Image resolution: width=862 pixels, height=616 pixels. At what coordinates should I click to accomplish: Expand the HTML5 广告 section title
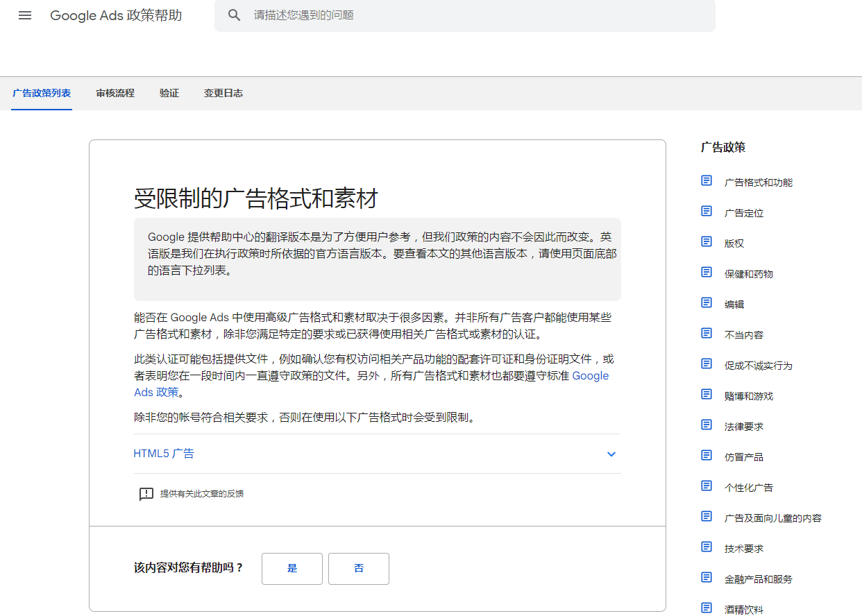(x=164, y=454)
